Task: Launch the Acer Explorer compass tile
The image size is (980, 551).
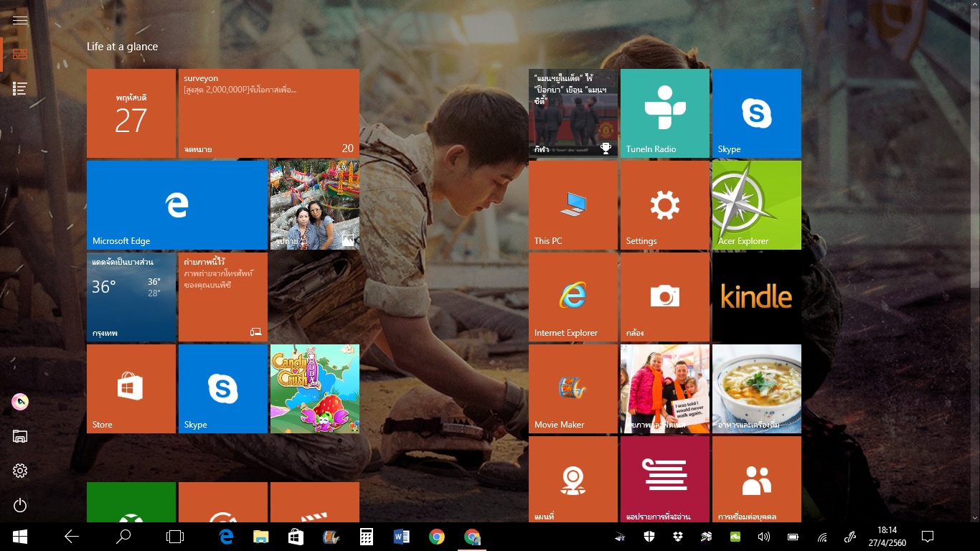Action: (757, 205)
